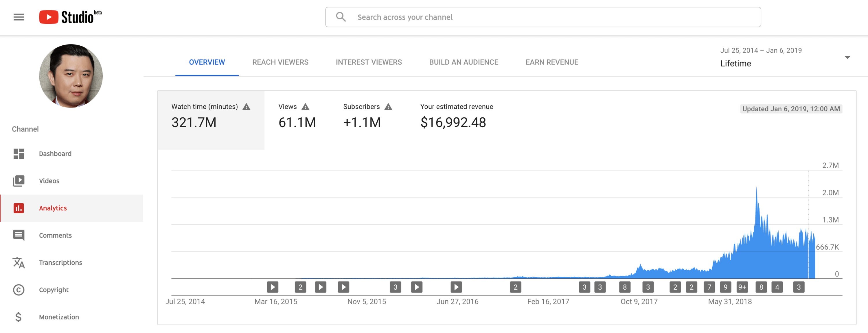Click the Monetization dollar icon
868x333 pixels.
tap(19, 317)
